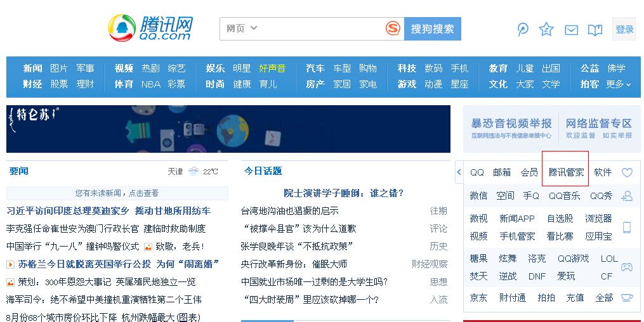Click the game controller icon beside LOL

tap(627, 267)
